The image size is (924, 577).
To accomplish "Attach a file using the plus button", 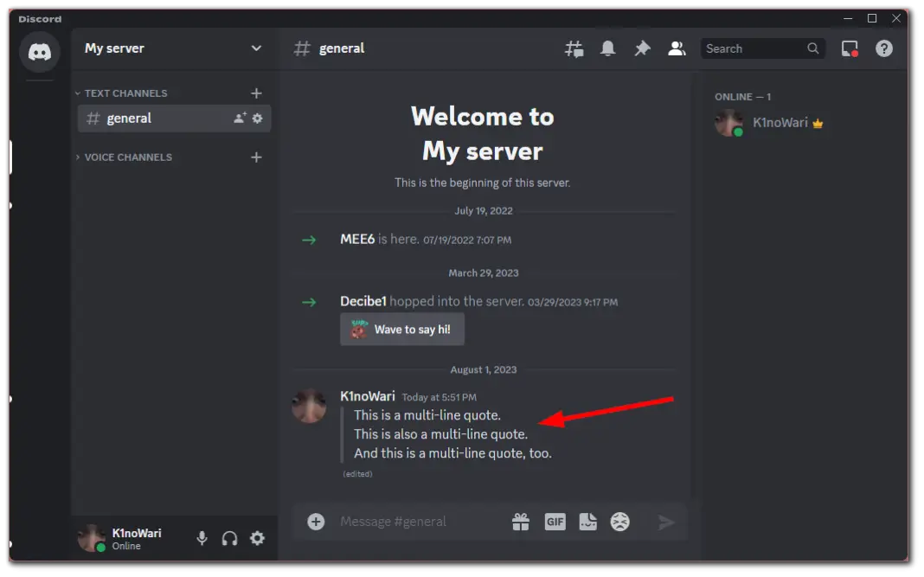I will coord(315,521).
